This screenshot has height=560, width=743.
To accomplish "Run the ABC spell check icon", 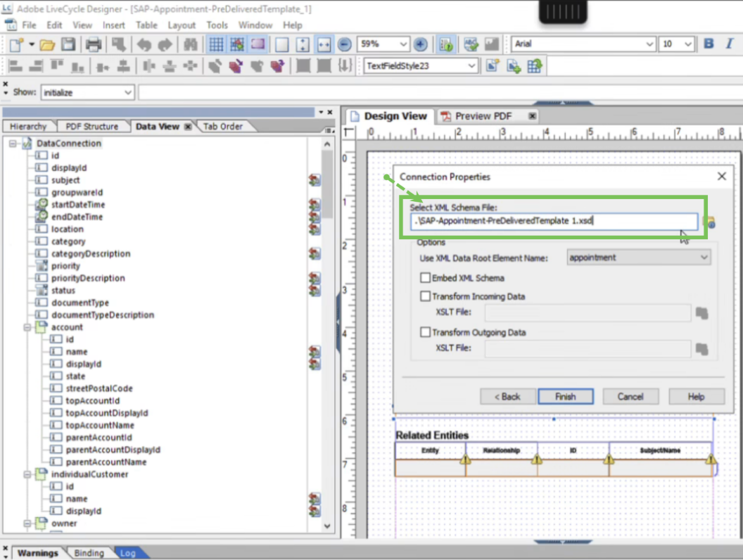I will pyautogui.click(x=471, y=44).
